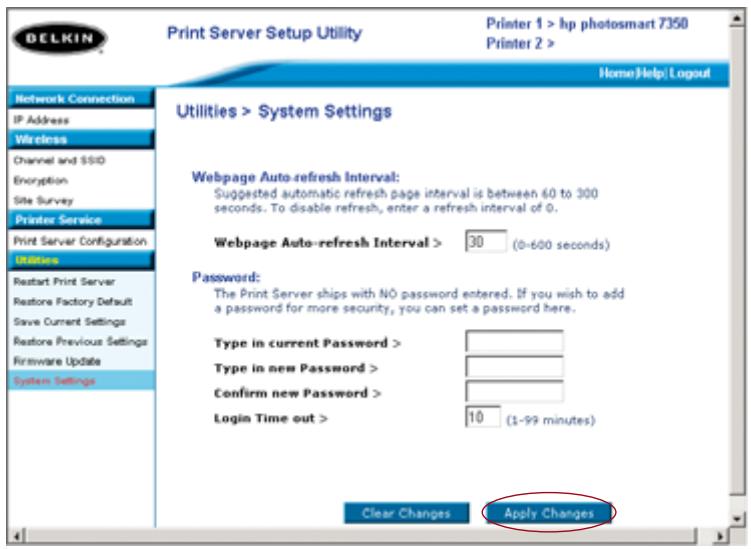Click the Apply Changes button
Image resolution: width=751 pixels, height=549 pixels.
pyautogui.click(x=549, y=513)
